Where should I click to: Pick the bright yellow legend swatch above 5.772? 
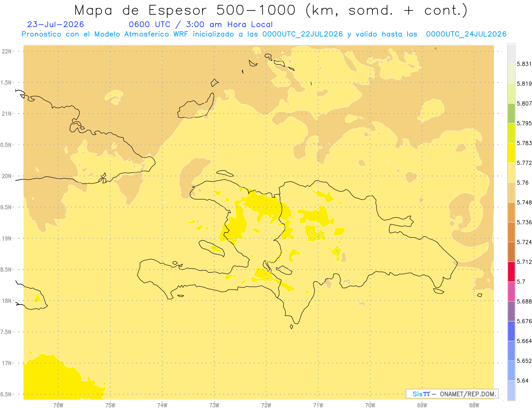511,153
